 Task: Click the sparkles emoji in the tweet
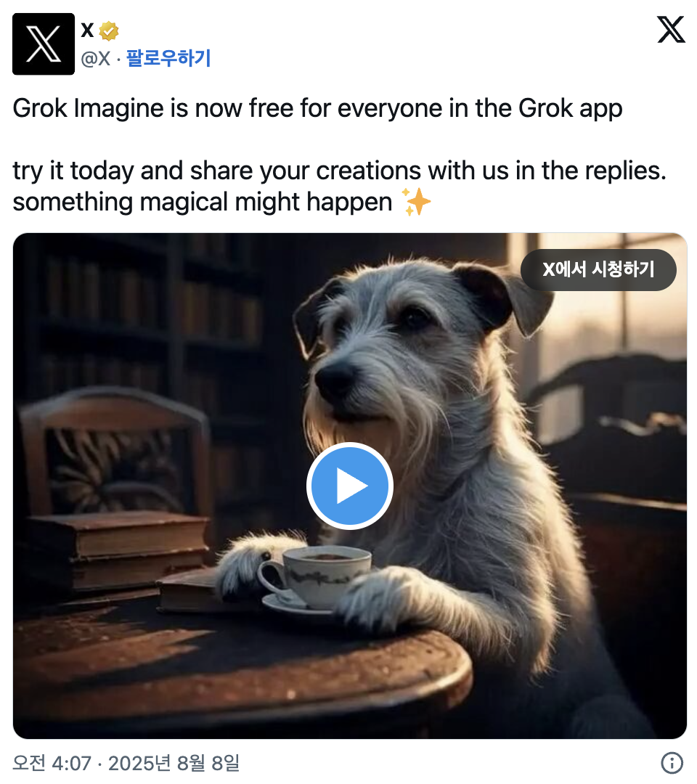click(x=416, y=202)
